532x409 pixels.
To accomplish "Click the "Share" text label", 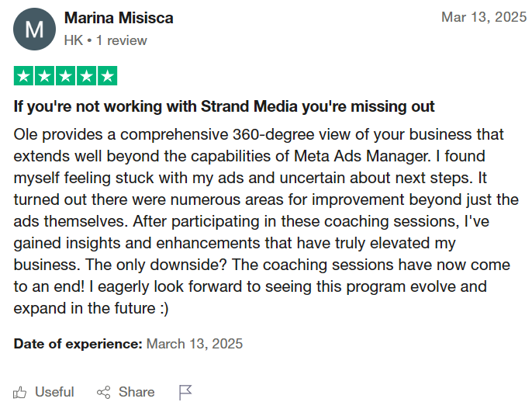I will point(136,392).
